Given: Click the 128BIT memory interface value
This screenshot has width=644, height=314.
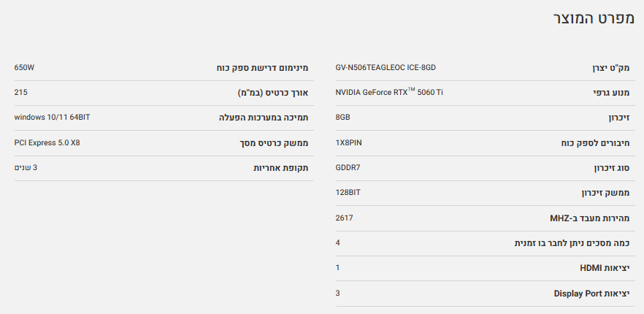Looking at the screenshot, I should [348, 193].
